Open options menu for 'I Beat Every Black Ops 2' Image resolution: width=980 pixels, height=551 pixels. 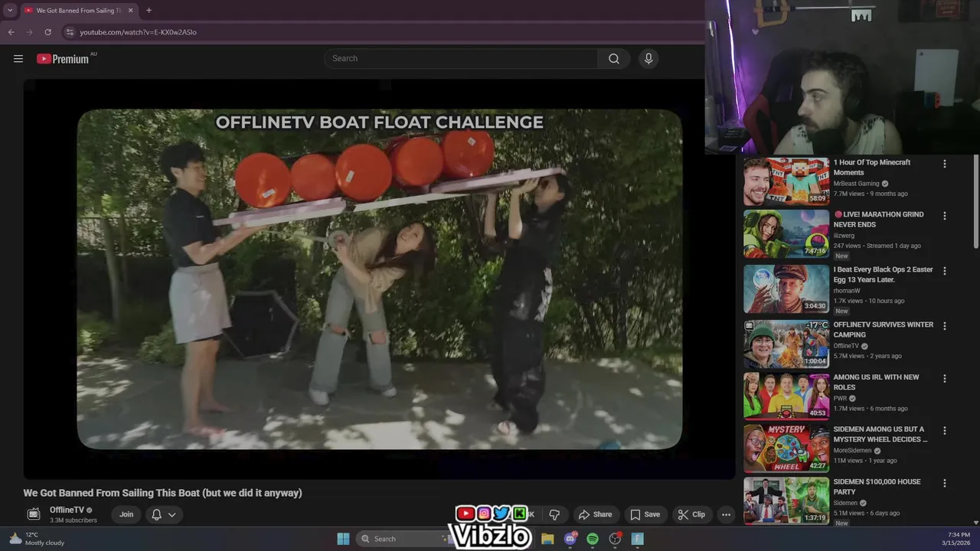click(x=944, y=271)
